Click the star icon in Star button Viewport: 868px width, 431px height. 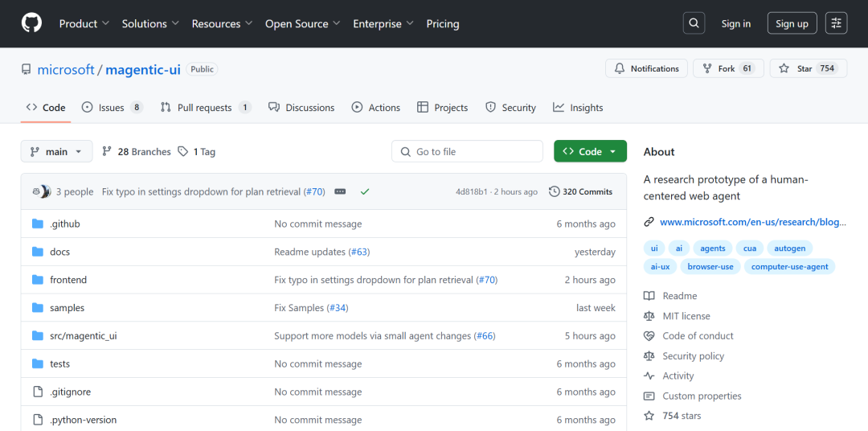pos(784,68)
